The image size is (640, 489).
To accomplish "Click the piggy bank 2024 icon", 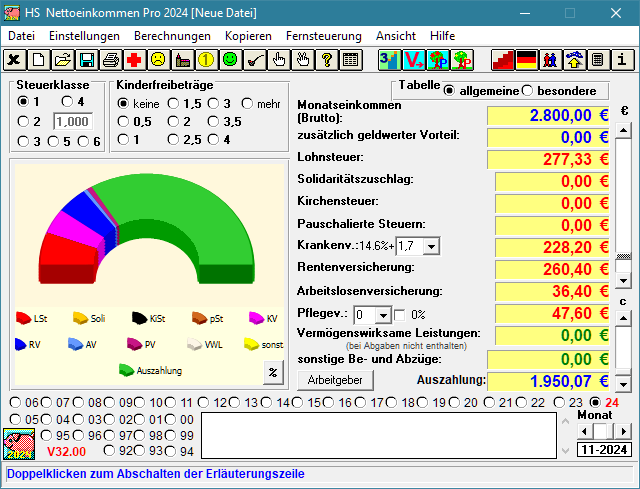I will tap(19, 443).
